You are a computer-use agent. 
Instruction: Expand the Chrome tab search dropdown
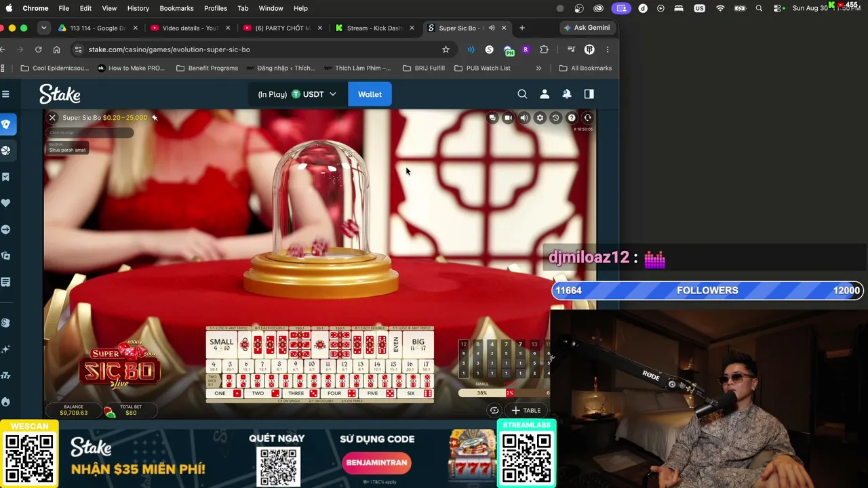coord(43,28)
